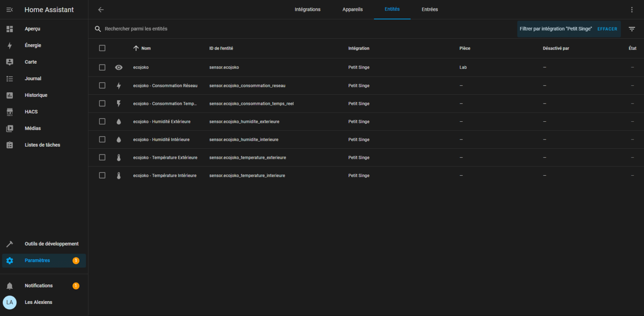Click EFFACER to clear the filter
The height and width of the screenshot is (316, 644).
[x=607, y=29]
